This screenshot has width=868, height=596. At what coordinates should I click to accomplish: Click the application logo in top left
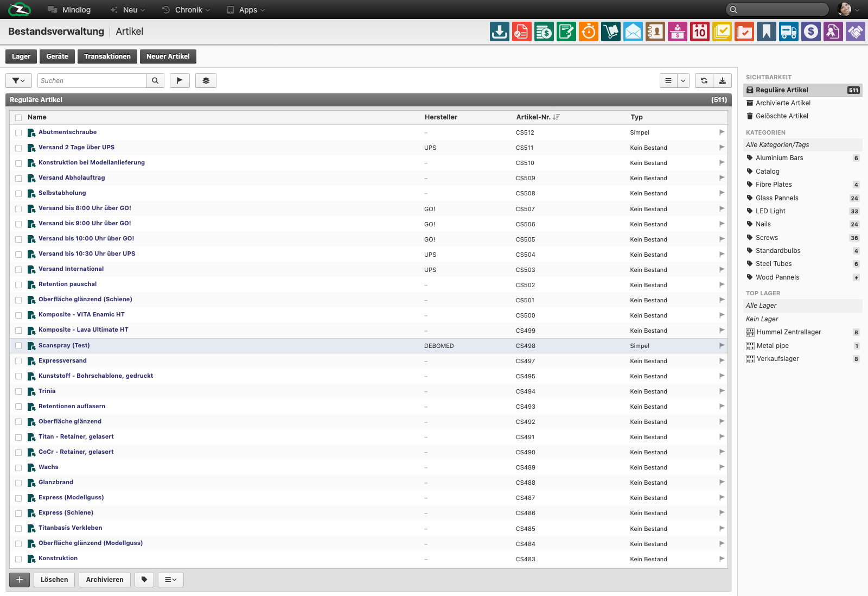[x=20, y=10]
